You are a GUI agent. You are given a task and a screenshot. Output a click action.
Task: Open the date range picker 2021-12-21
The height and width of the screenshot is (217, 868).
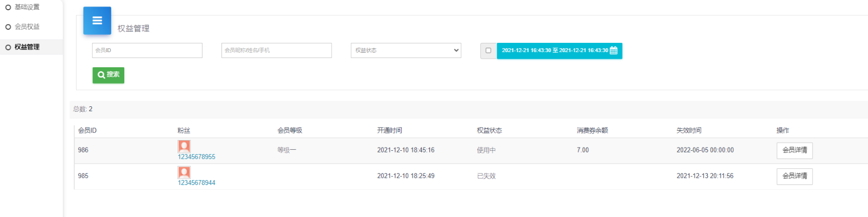click(554, 50)
